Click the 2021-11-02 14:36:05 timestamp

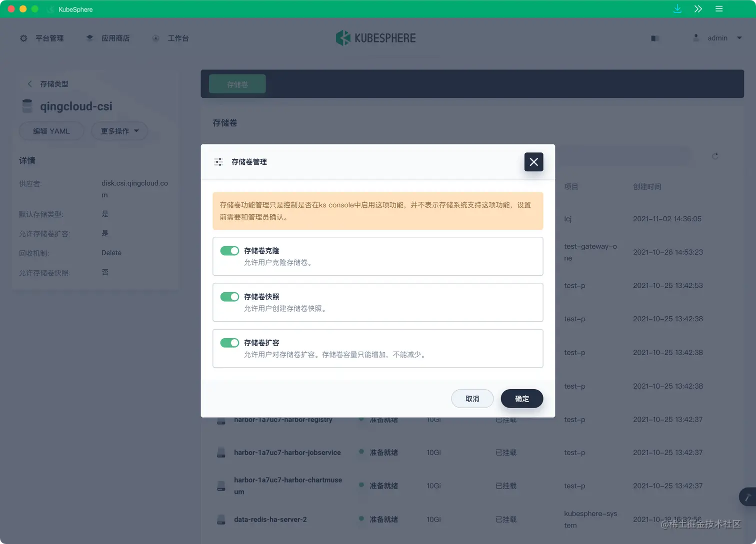[667, 219]
